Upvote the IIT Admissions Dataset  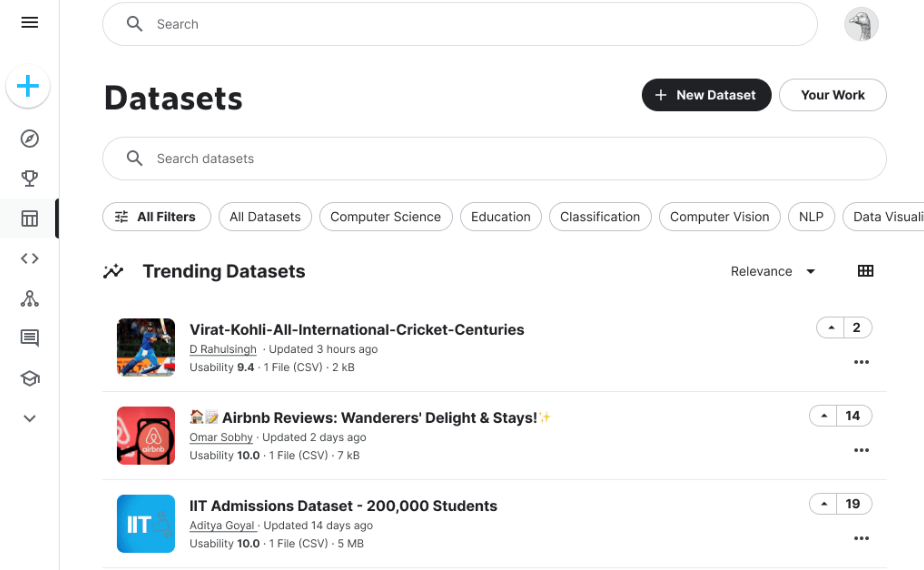click(x=823, y=504)
